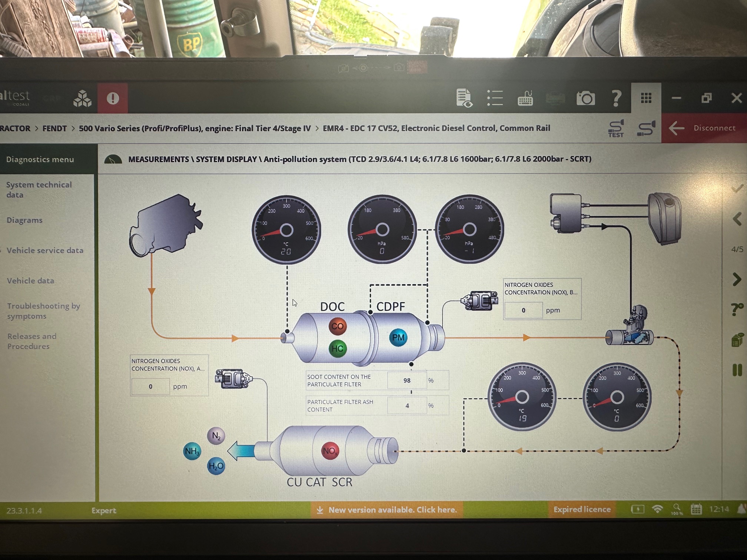Click FENDT in the breadcrumb
The width and height of the screenshot is (747, 560).
[x=54, y=129]
